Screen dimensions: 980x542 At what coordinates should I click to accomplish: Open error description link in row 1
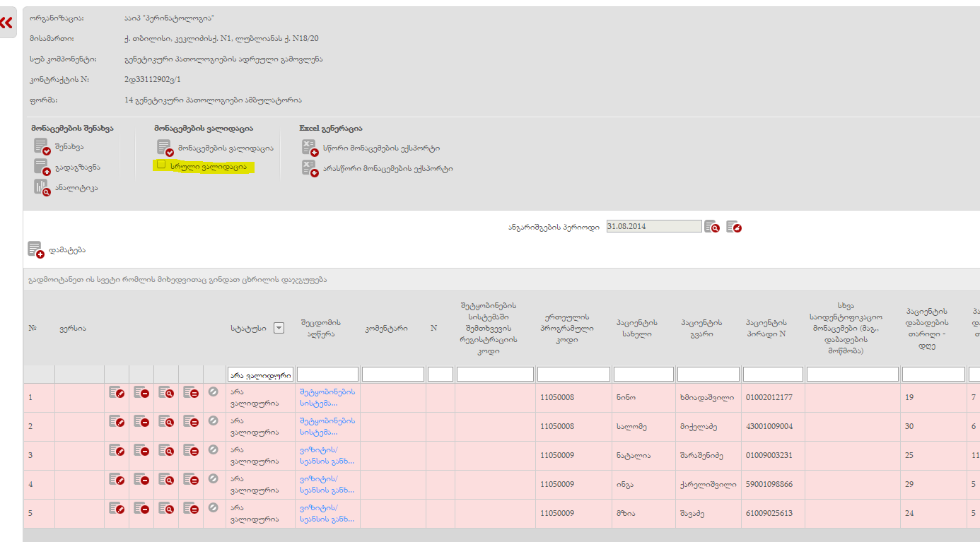point(327,398)
